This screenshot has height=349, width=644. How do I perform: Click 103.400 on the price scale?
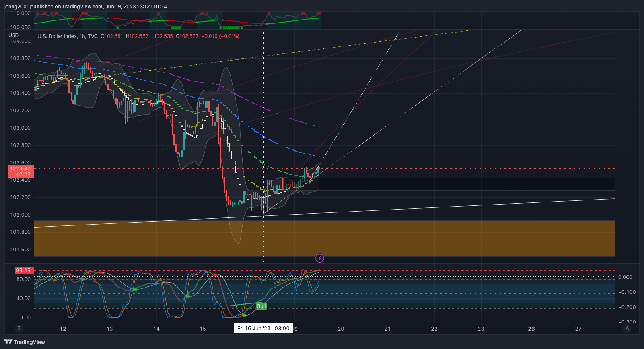(20, 93)
